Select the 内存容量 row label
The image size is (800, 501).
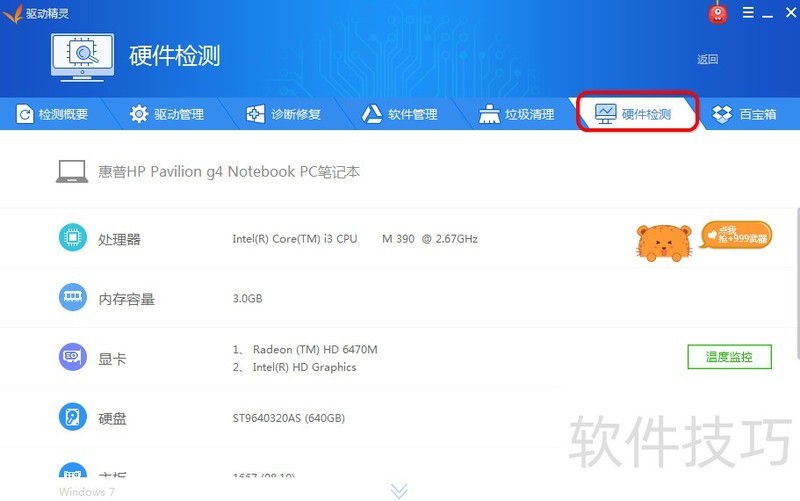point(127,298)
